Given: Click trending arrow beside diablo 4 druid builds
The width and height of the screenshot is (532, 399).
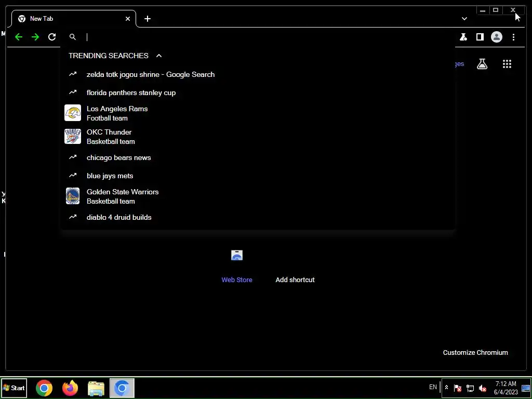Looking at the screenshot, I should (x=73, y=217).
